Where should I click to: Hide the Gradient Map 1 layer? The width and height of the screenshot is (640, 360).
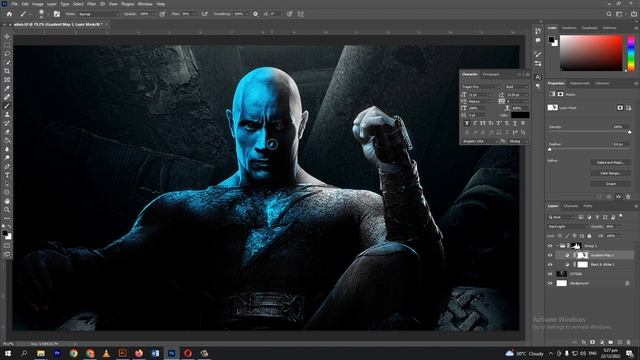click(x=550, y=256)
